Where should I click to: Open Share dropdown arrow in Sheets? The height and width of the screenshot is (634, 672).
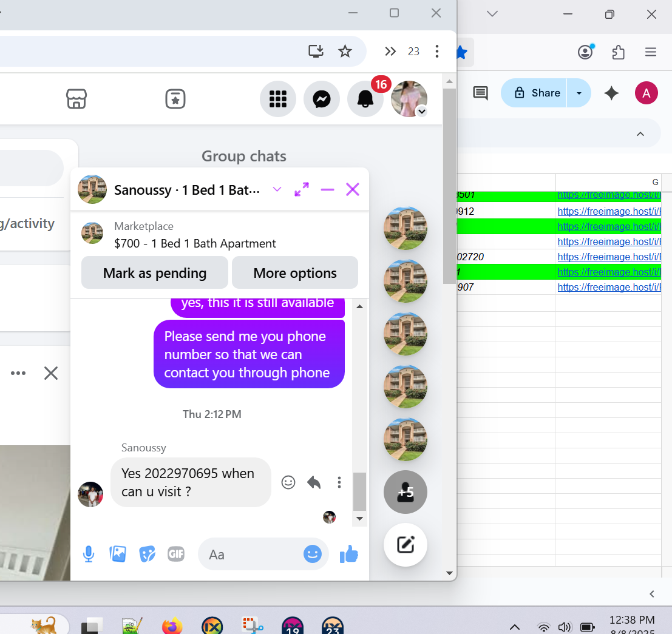(579, 93)
